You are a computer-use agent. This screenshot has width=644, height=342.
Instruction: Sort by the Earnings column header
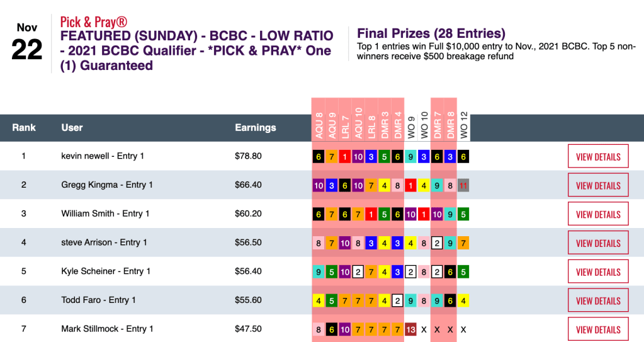point(256,128)
